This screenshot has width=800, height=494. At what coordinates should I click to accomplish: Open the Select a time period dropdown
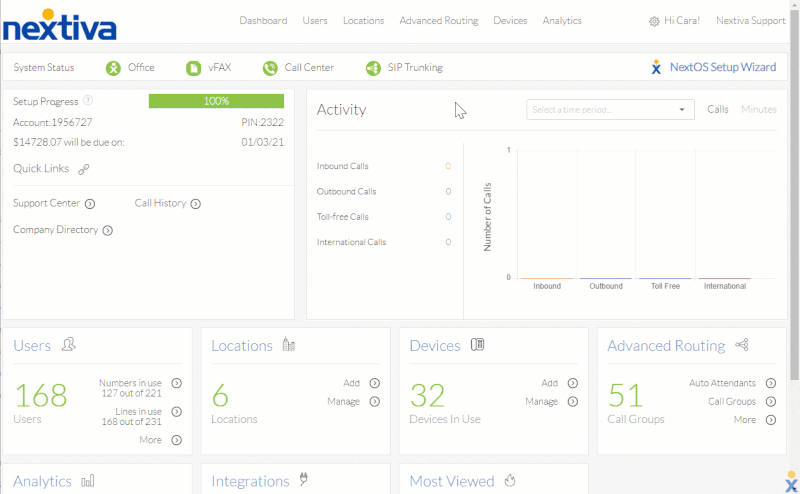pos(610,110)
